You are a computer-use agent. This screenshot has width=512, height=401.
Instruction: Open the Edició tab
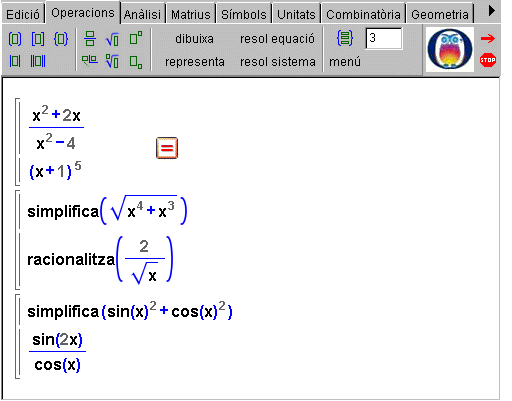click(x=23, y=15)
